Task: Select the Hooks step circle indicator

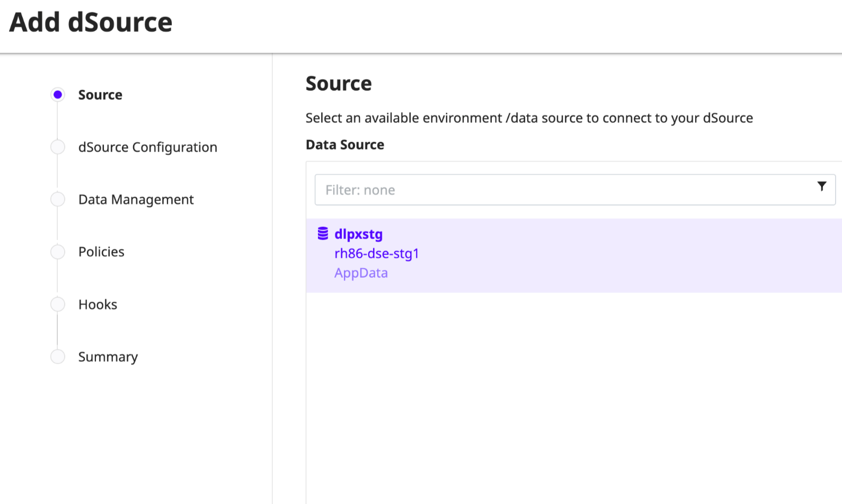Action: coord(58,304)
